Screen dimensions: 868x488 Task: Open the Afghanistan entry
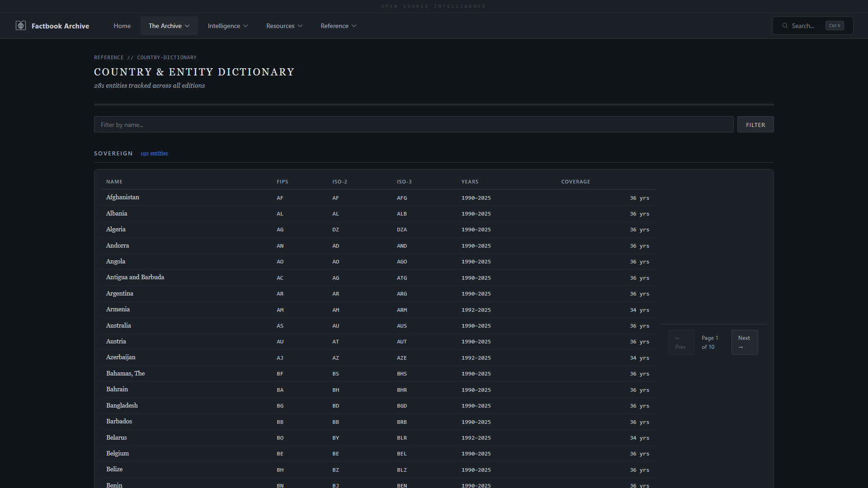[x=123, y=197]
